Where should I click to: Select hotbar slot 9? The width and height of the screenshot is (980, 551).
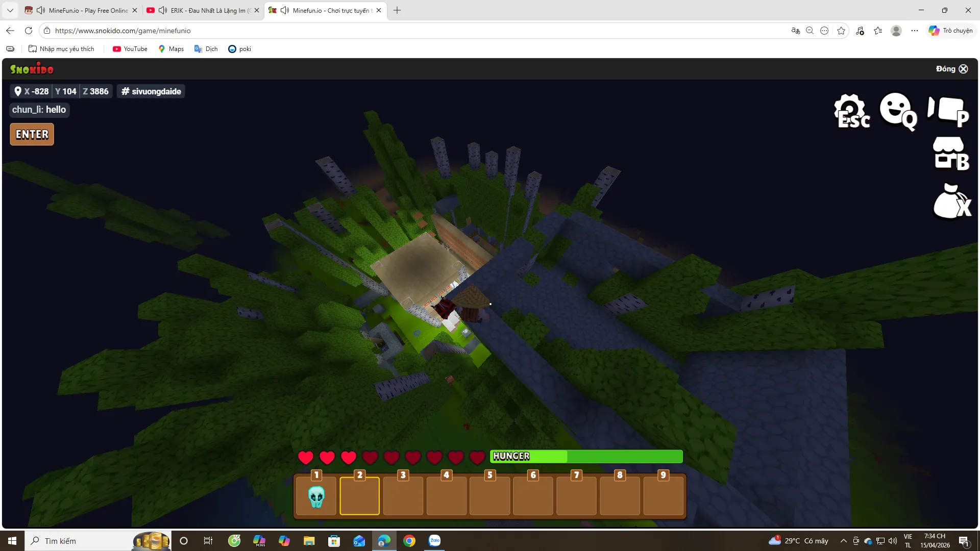point(664,496)
